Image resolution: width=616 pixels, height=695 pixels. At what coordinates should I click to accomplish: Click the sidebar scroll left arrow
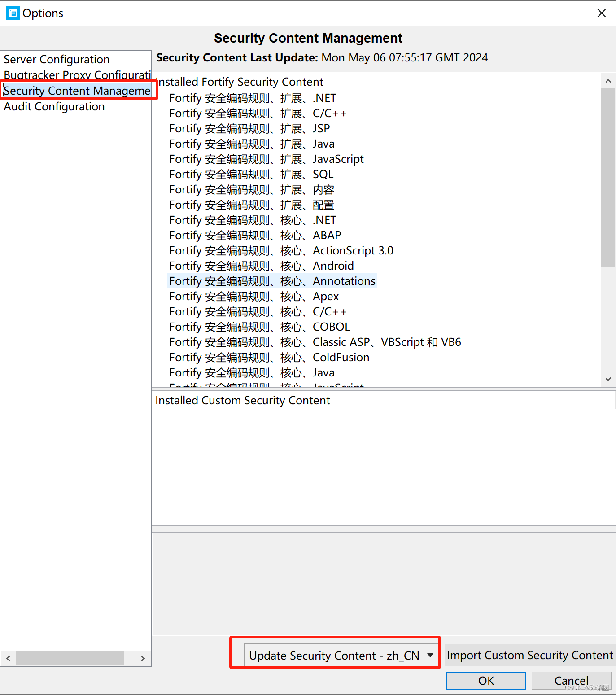[8, 658]
